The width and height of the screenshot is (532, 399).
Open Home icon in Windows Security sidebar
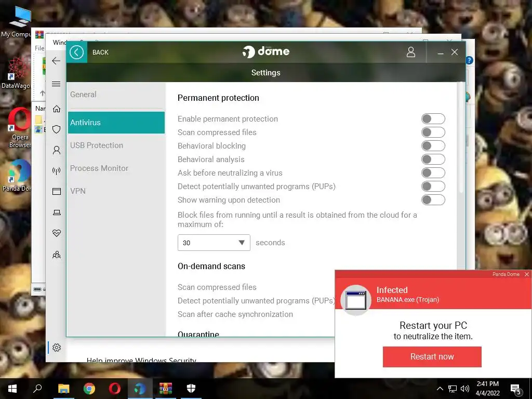click(x=57, y=109)
